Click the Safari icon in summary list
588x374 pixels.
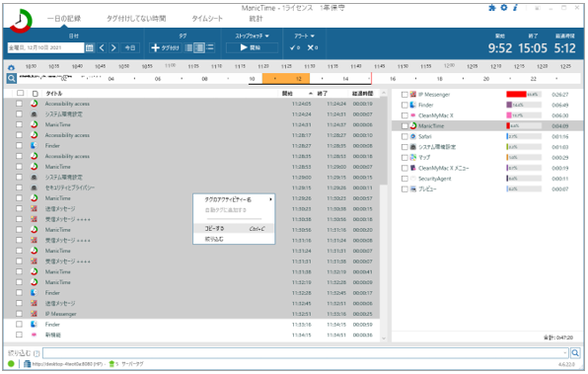(412, 136)
